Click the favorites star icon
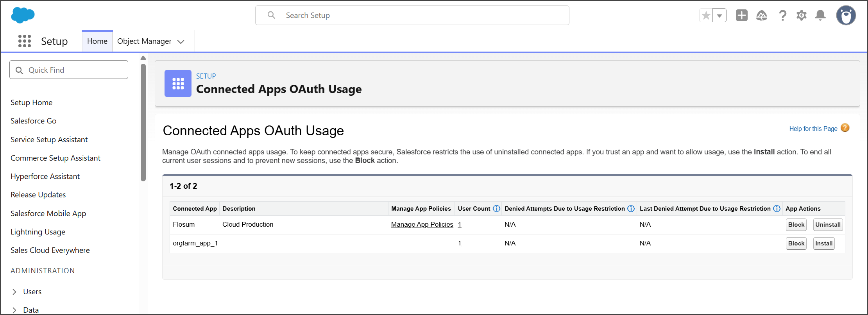 706,16
